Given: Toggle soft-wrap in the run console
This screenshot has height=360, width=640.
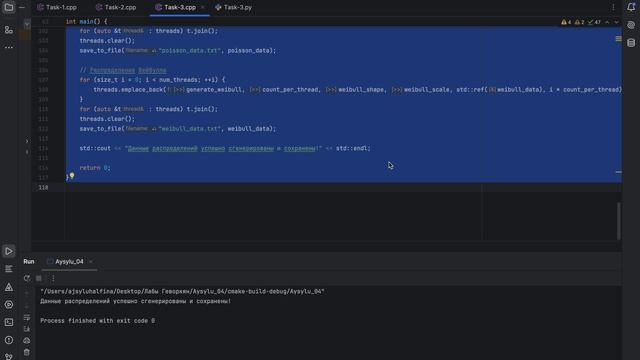Looking at the screenshot, I should click(27, 318).
